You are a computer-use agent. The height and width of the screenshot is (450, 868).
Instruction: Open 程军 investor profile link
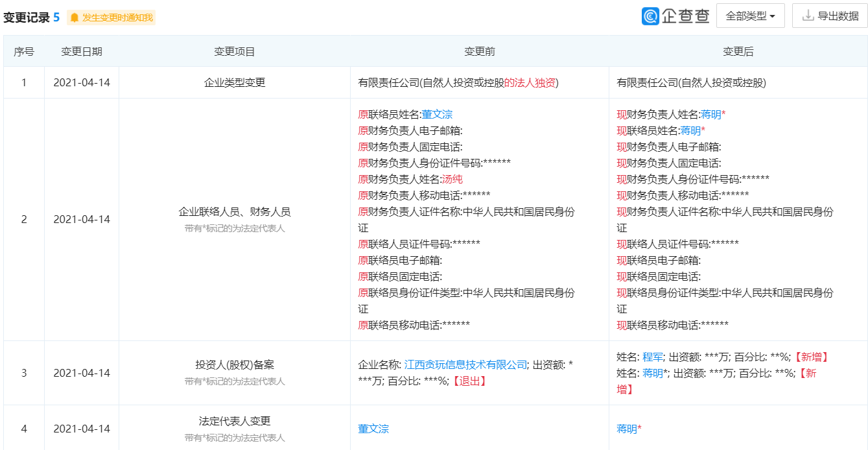[x=653, y=357]
